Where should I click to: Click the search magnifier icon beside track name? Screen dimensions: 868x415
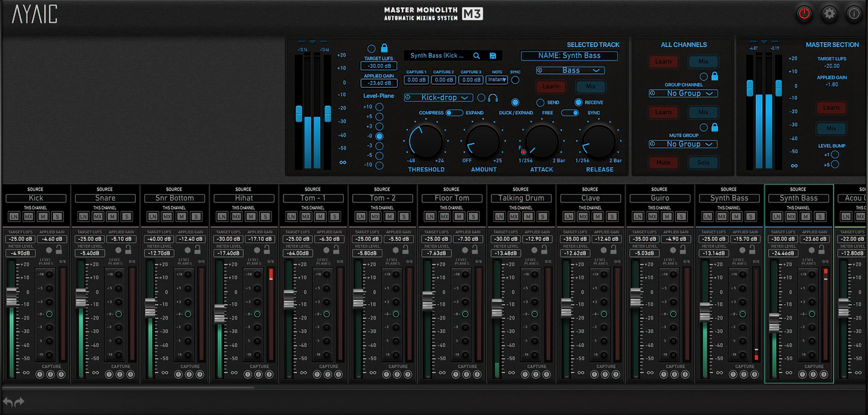coord(477,55)
